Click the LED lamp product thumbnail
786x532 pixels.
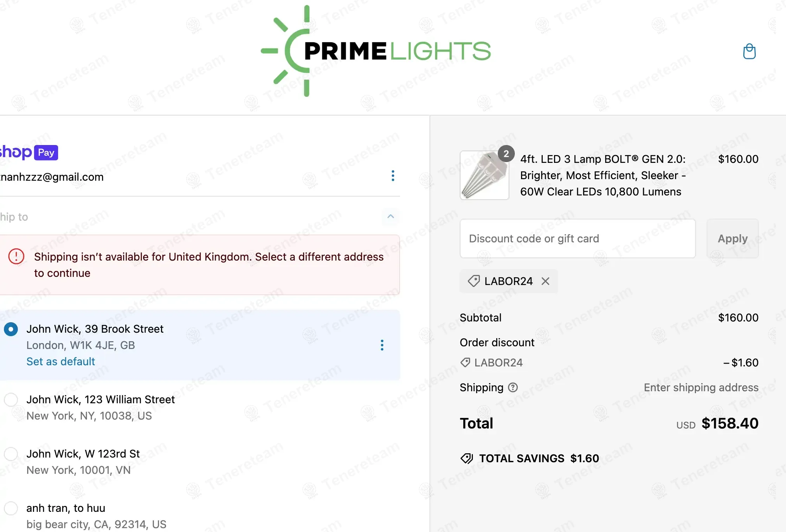point(484,175)
